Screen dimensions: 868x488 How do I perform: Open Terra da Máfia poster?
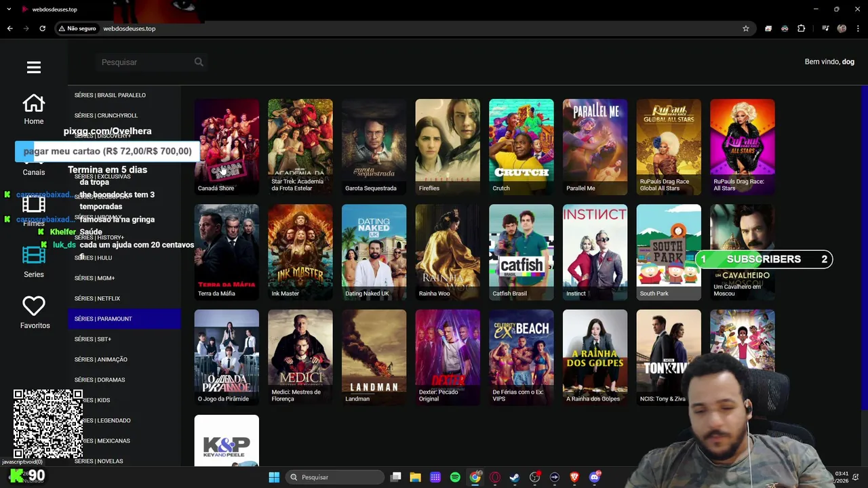226,252
